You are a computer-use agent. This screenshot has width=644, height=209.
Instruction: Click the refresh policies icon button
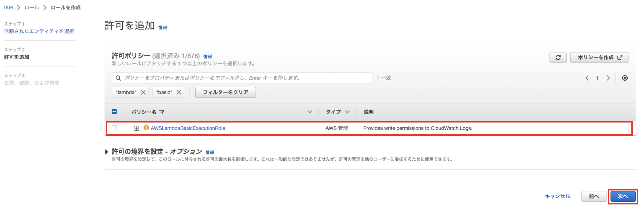tap(558, 57)
